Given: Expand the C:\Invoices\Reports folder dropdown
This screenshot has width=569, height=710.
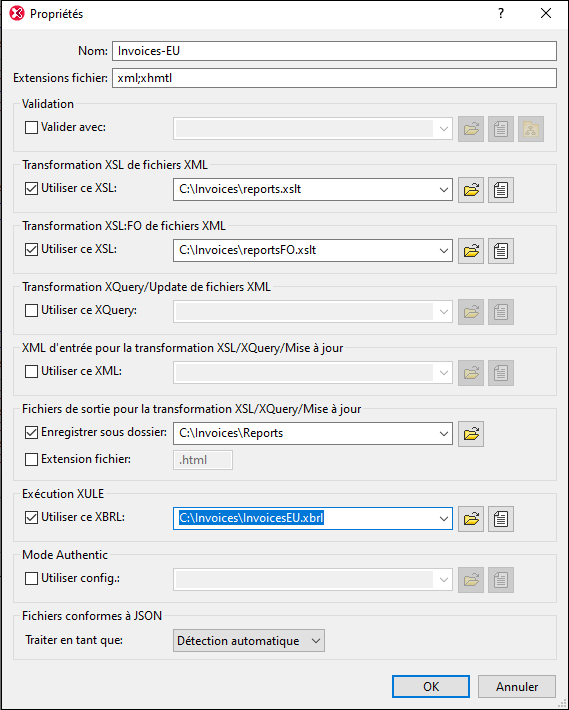Looking at the screenshot, I should click(x=444, y=434).
